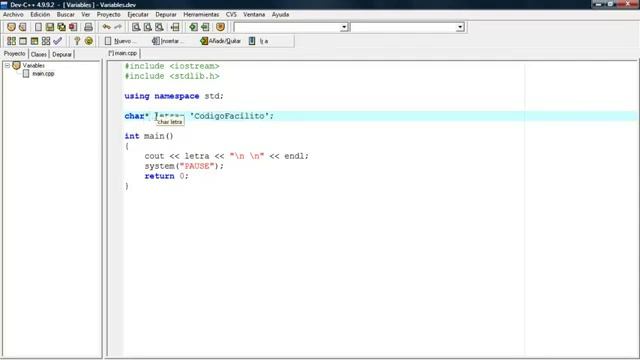Open Project Options shield icon

point(220,27)
